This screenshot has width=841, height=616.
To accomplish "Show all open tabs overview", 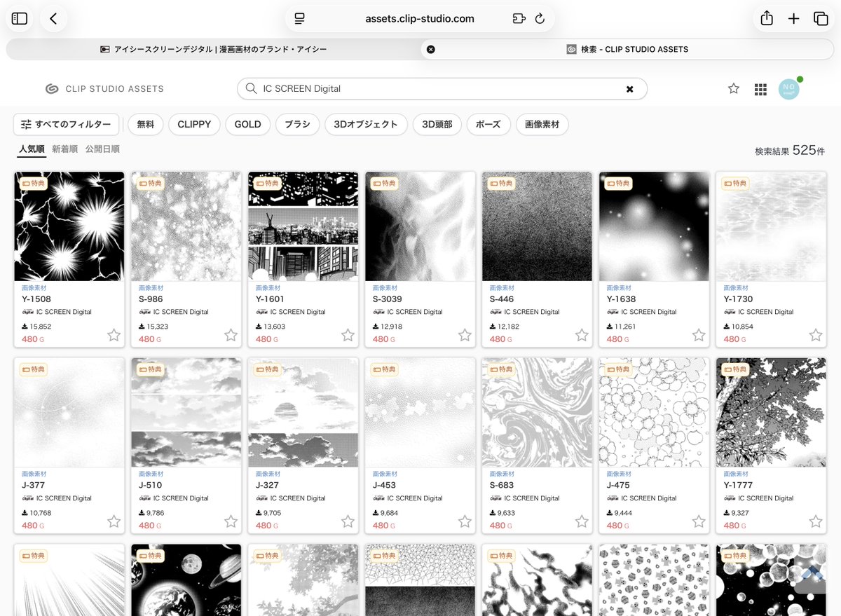I will point(821,19).
